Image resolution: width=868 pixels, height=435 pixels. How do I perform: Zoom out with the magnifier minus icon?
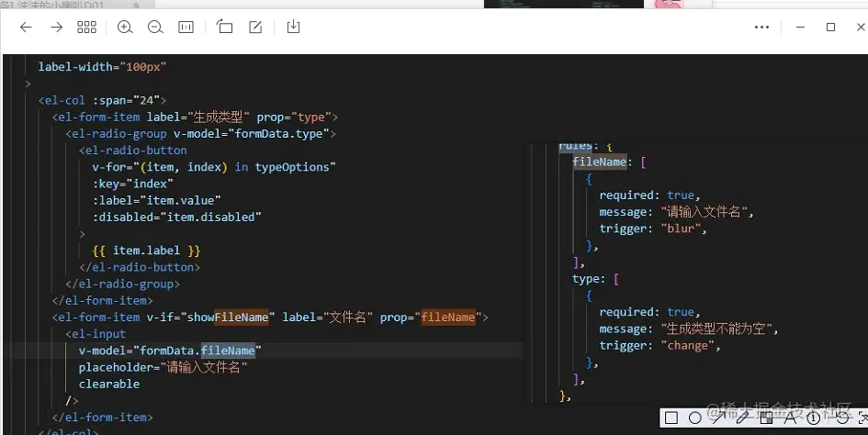pyautogui.click(x=155, y=28)
